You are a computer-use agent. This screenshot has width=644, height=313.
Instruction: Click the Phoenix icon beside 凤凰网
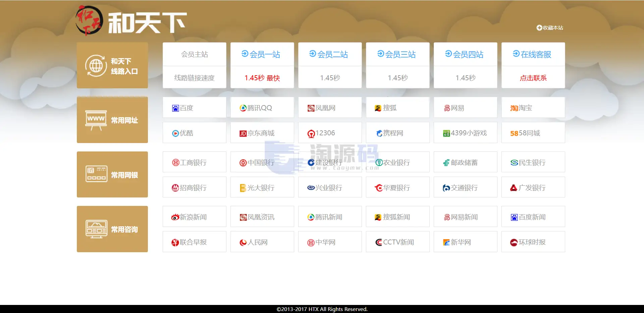pyautogui.click(x=311, y=108)
